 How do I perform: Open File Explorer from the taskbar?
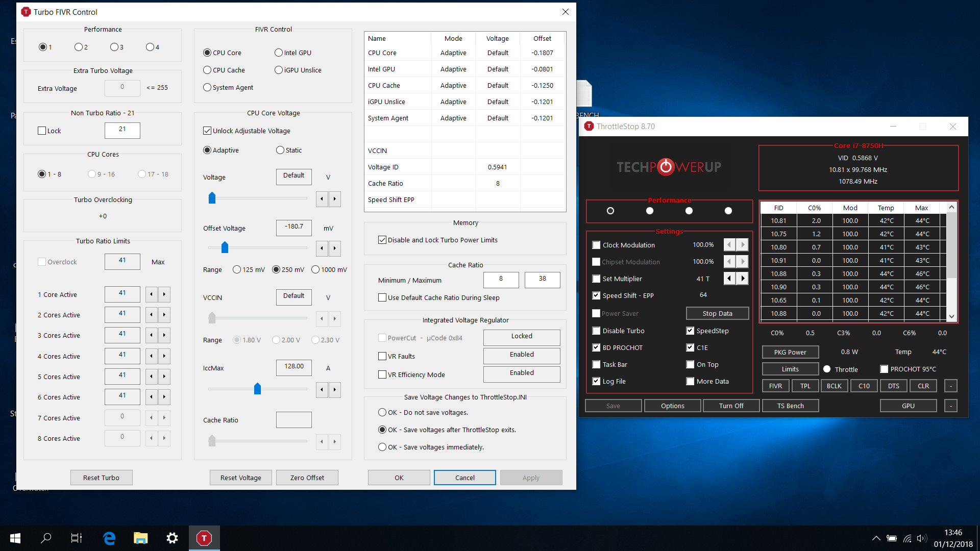click(x=140, y=538)
